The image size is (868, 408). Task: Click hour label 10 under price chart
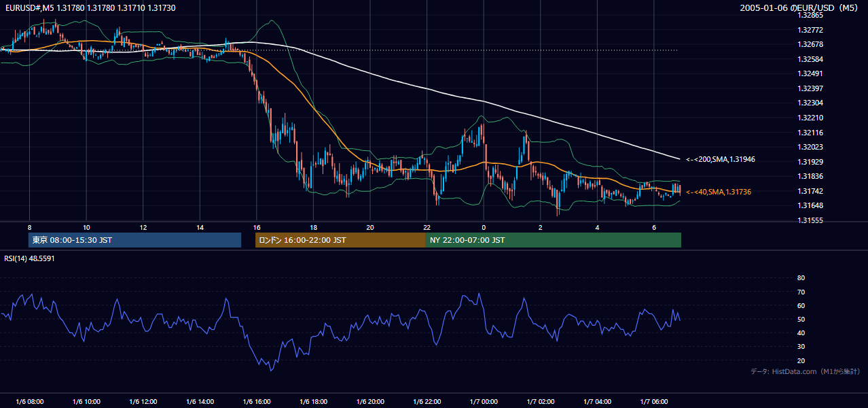[86, 226]
